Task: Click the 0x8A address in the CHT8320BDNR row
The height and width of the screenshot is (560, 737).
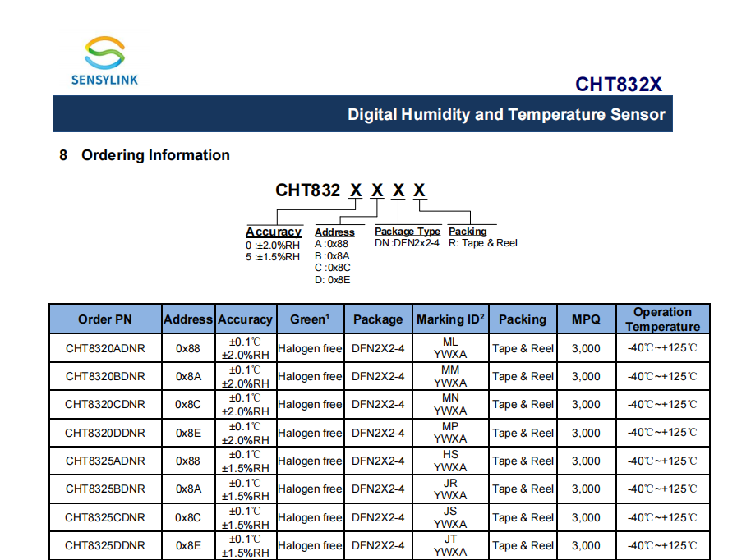Action: 187,376
